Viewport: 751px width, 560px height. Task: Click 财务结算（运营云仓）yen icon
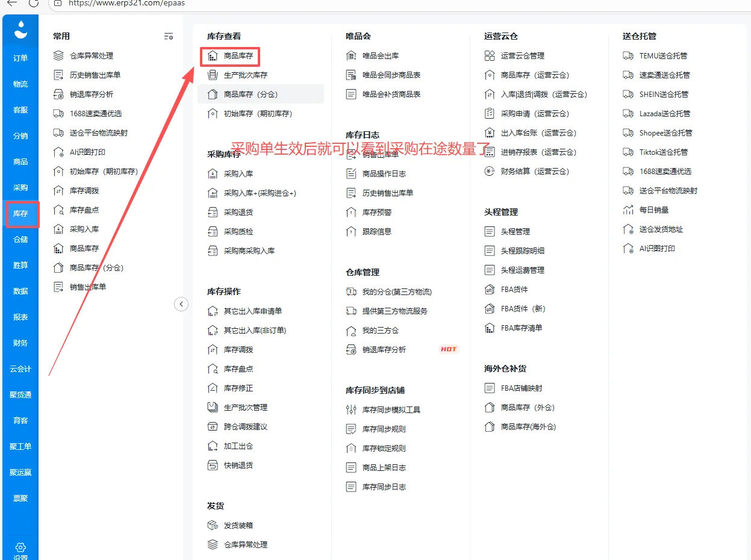pos(490,172)
